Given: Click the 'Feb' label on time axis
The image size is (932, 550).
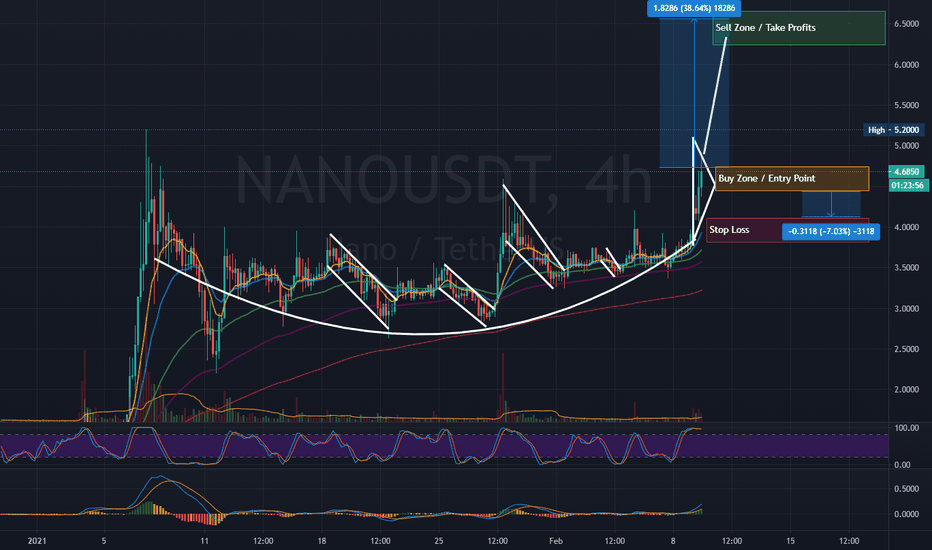Looking at the screenshot, I should [x=556, y=541].
